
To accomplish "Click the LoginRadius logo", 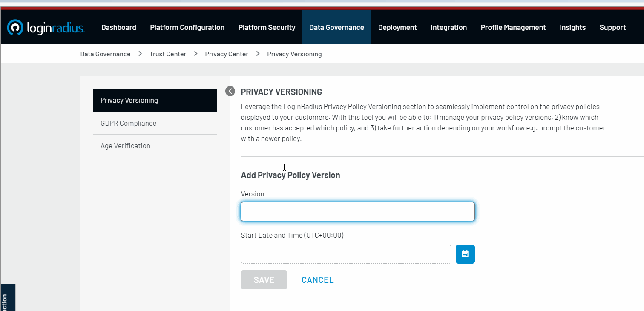I will pos(46,27).
